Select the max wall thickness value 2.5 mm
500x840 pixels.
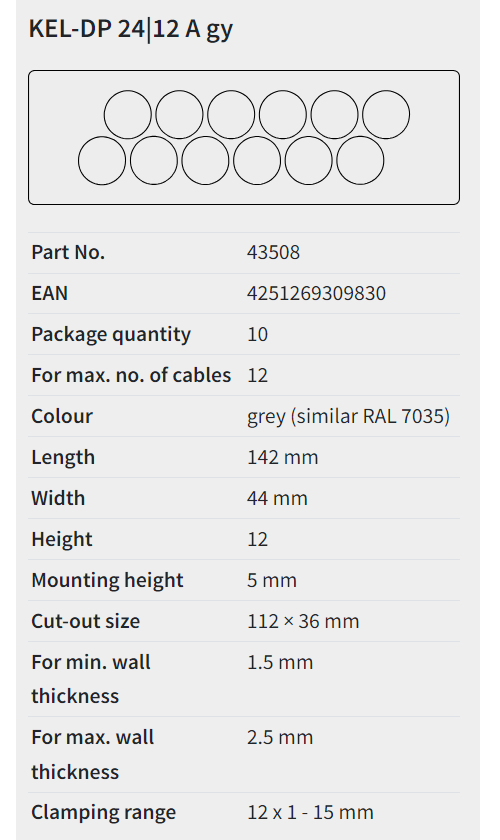(280, 738)
